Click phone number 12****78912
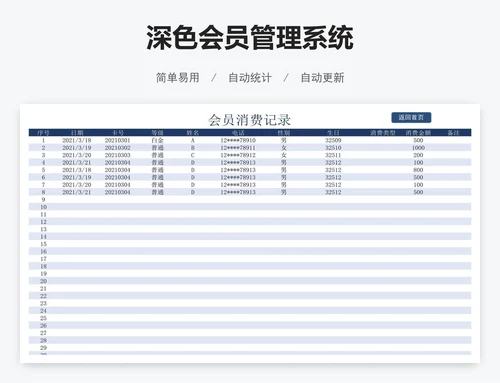Image resolution: width=500 pixels, height=383 pixels. point(238,155)
